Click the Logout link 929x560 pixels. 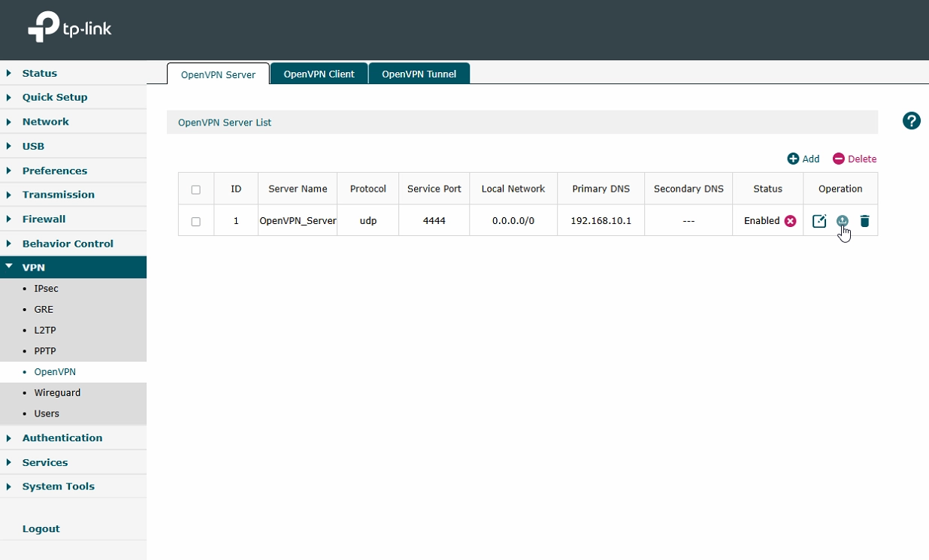[41, 528]
